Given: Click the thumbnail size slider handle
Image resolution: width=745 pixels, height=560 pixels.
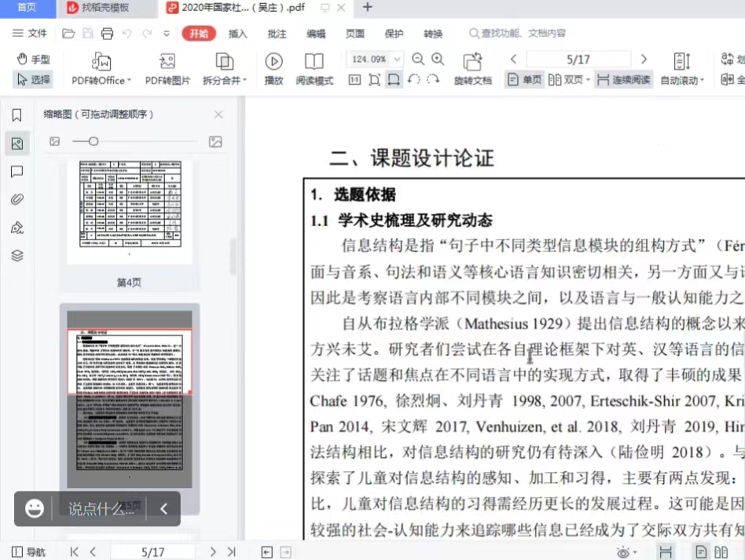Looking at the screenshot, I should click(94, 141).
